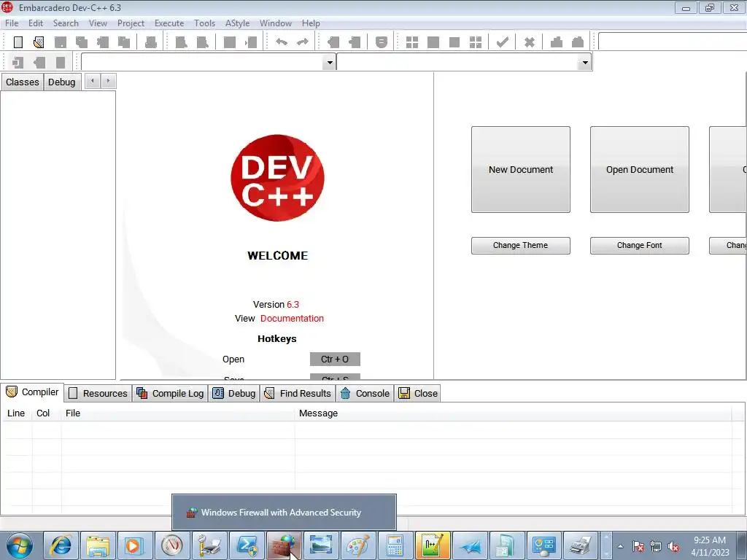Open the Window menu

[x=275, y=23]
